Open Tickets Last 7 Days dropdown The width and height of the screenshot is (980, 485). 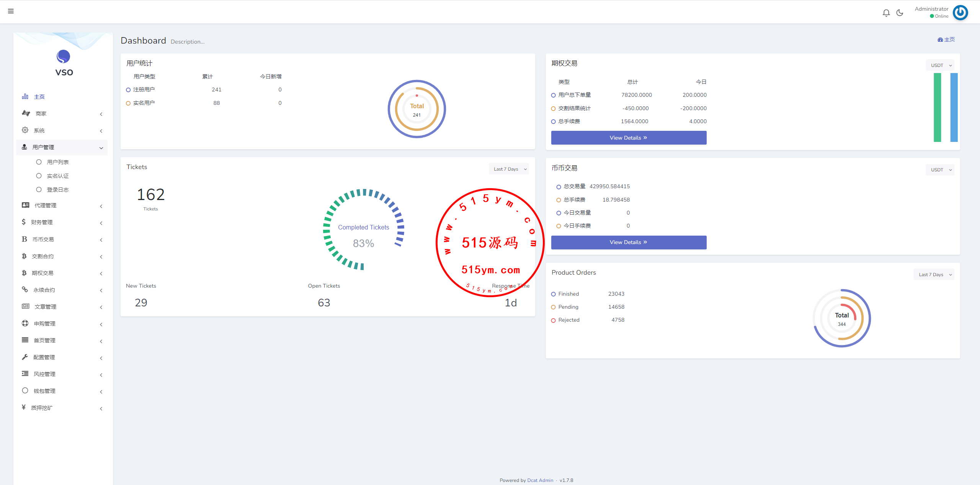click(x=509, y=169)
